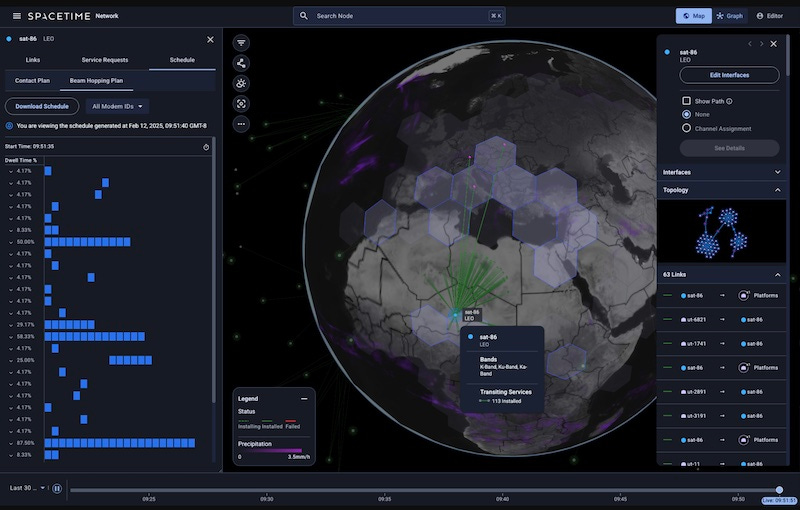Collapse the 63 Links section

pyautogui.click(x=777, y=274)
